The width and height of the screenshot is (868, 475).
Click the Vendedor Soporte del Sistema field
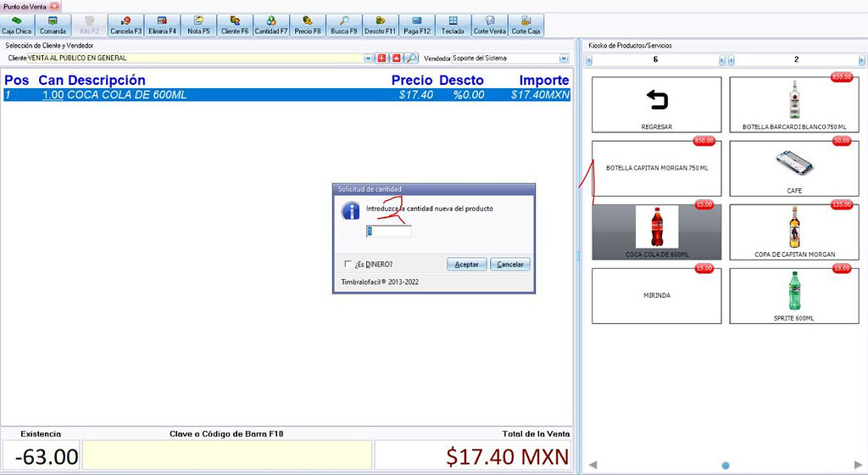pos(510,59)
